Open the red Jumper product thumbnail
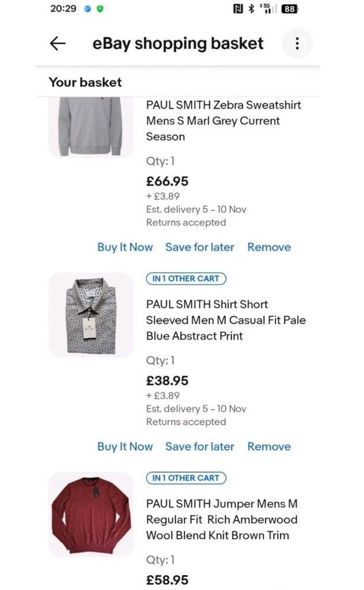 click(90, 514)
